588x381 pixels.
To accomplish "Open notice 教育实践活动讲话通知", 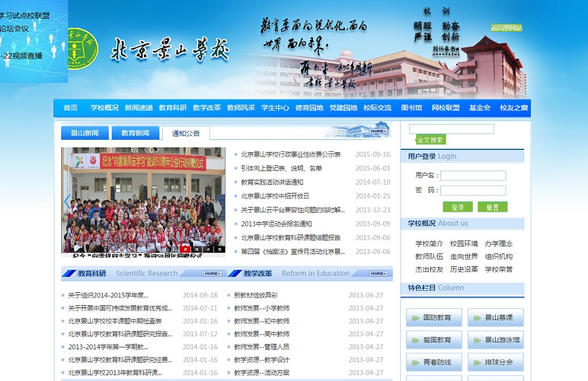I will pyautogui.click(x=272, y=182).
